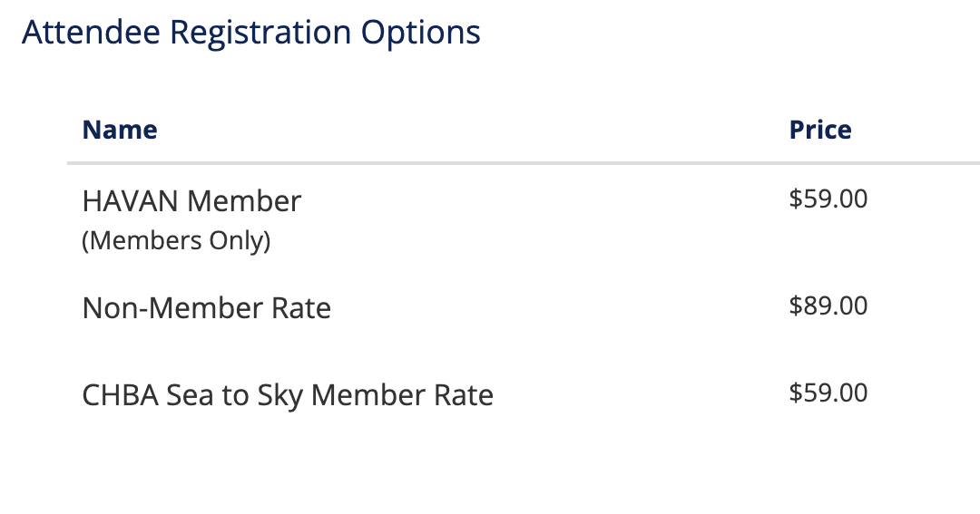Click "Member" in the CHBA Sea to Sky row
Viewport: 980px width, 514px height.
pyautogui.click(x=368, y=396)
